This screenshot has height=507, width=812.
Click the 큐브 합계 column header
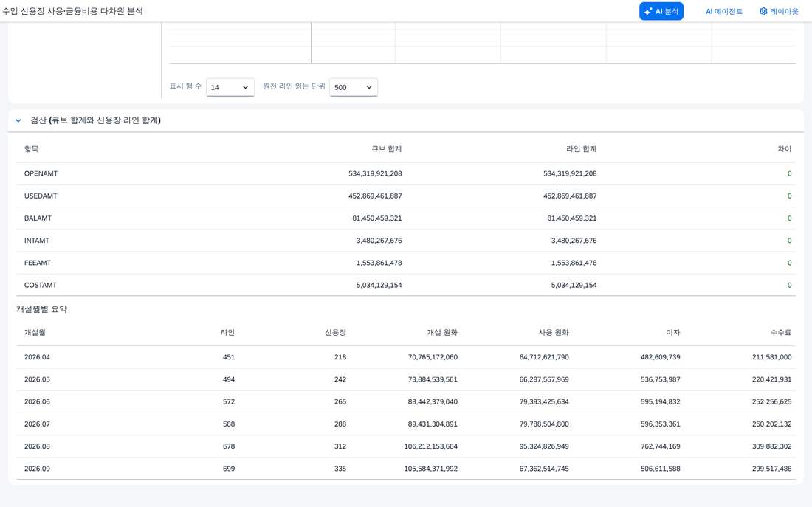386,148
